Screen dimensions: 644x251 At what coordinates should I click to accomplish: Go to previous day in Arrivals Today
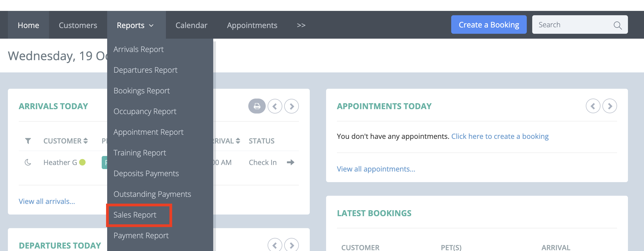tap(275, 106)
